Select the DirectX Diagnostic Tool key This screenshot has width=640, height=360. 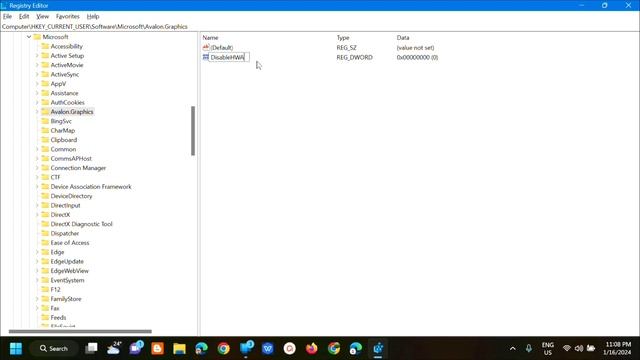81,224
